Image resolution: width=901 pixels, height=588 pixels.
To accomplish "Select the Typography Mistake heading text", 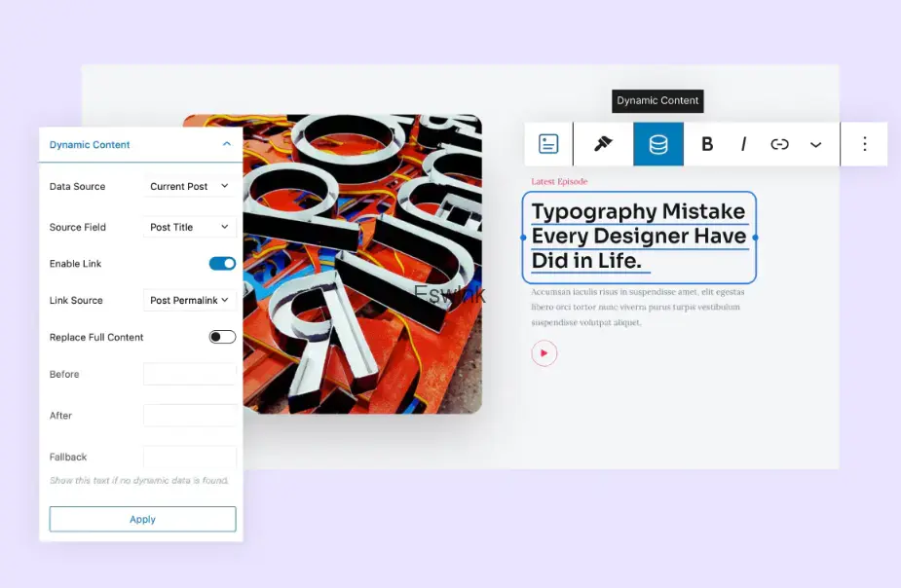I will [x=638, y=237].
